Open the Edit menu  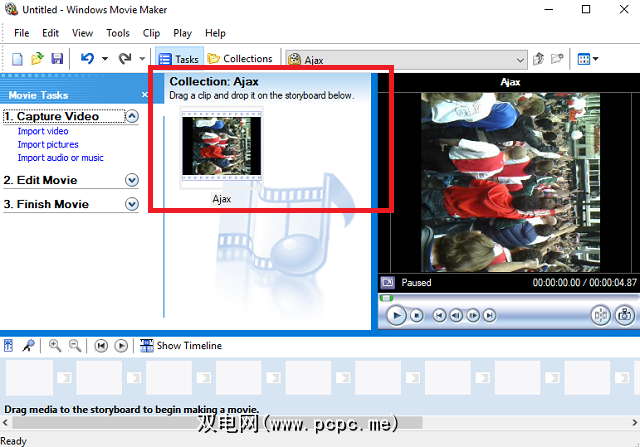tap(51, 33)
